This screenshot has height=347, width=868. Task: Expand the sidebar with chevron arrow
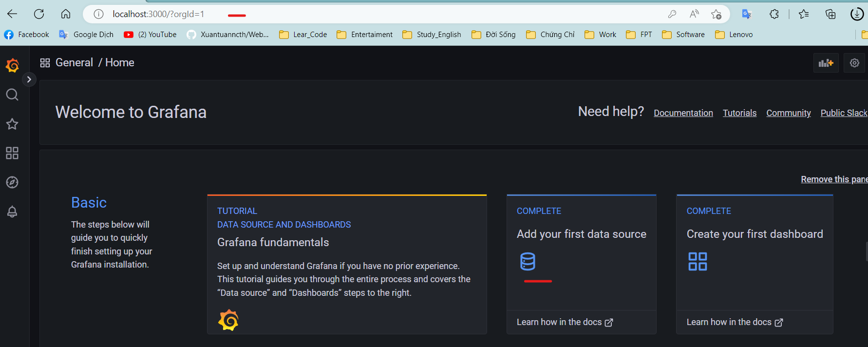pyautogui.click(x=29, y=79)
